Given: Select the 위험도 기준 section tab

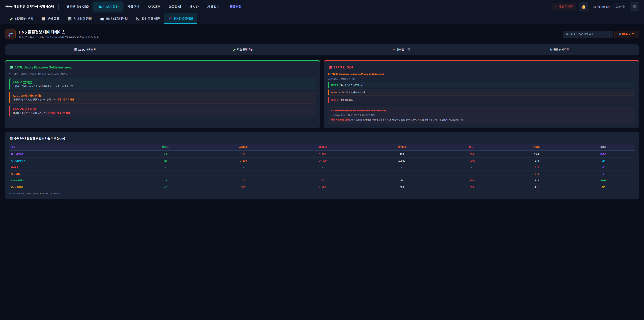Looking at the screenshot, I should coord(401,50).
